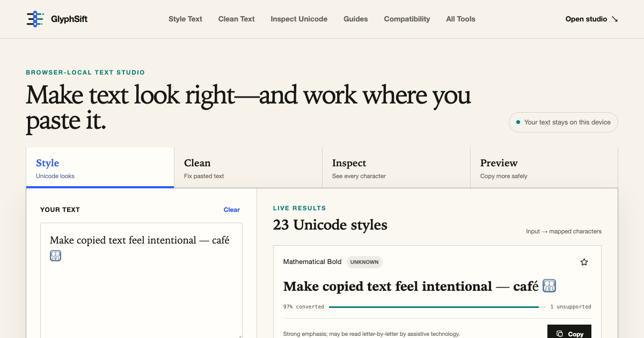Open Inspect Unicode in navigation
Viewport: 644px width, 338px height.
tap(299, 19)
